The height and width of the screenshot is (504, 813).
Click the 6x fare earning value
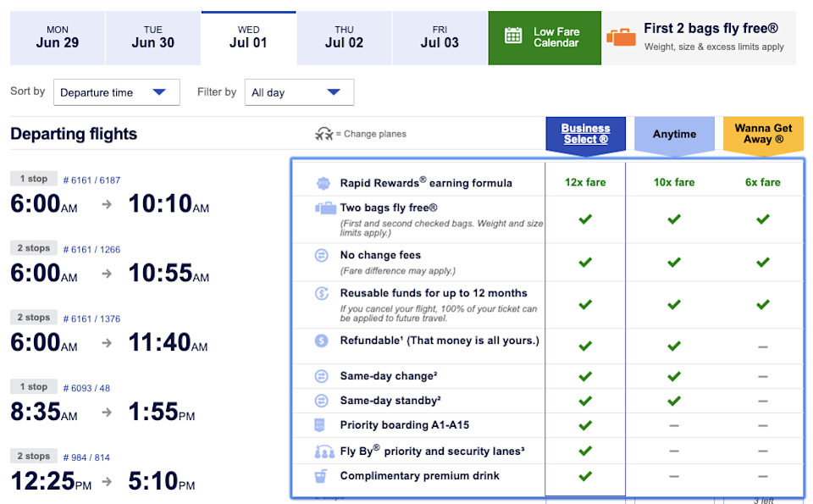(x=763, y=182)
